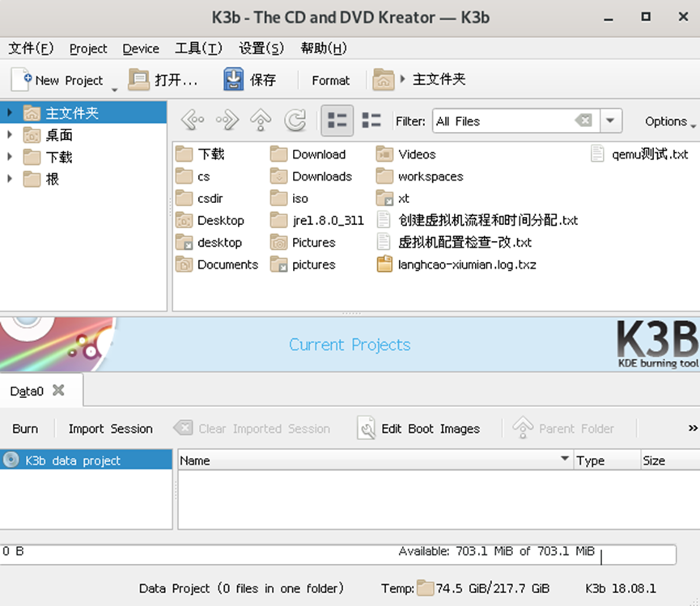Select the jre1.8.0_311 folder
This screenshot has height=606, width=700.
(317, 220)
